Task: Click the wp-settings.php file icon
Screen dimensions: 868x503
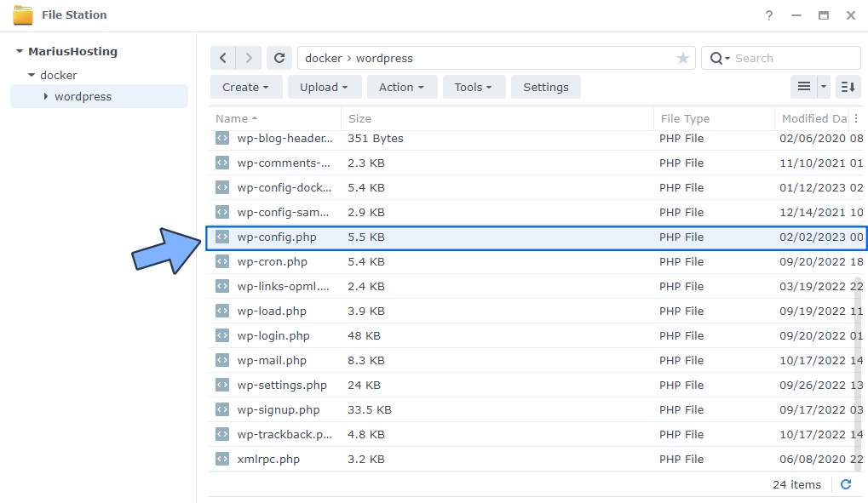Action: click(x=222, y=385)
